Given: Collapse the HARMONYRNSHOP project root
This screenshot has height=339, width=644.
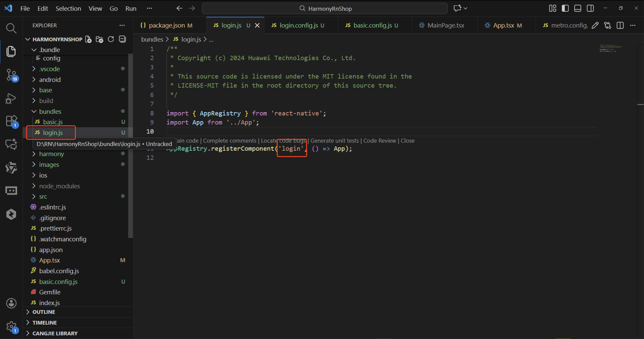Looking at the screenshot, I should pos(28,39).
